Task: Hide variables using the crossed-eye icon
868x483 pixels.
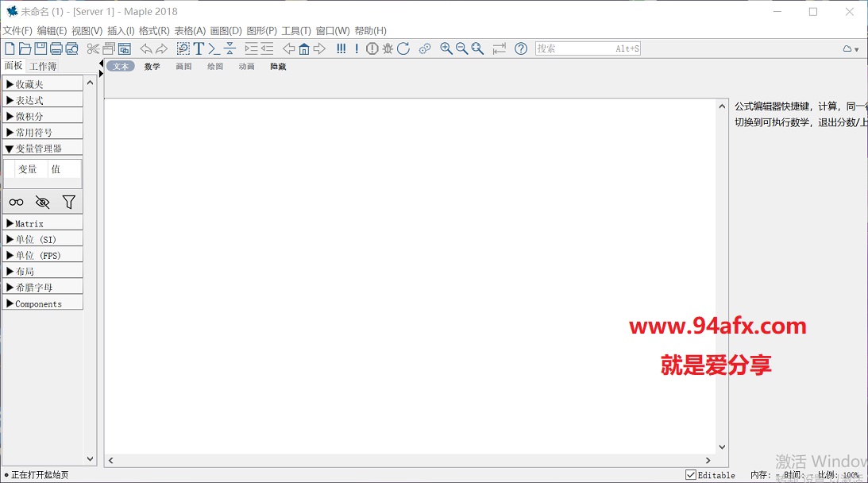Action: pyautogui.click(x=43, y=202)
